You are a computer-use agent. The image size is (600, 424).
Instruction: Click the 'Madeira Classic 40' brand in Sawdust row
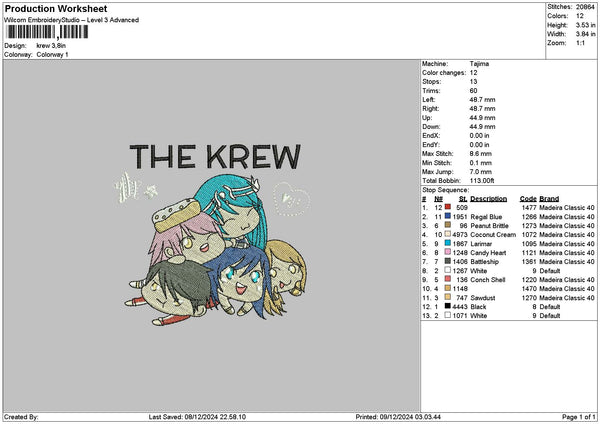click(567, 298)
